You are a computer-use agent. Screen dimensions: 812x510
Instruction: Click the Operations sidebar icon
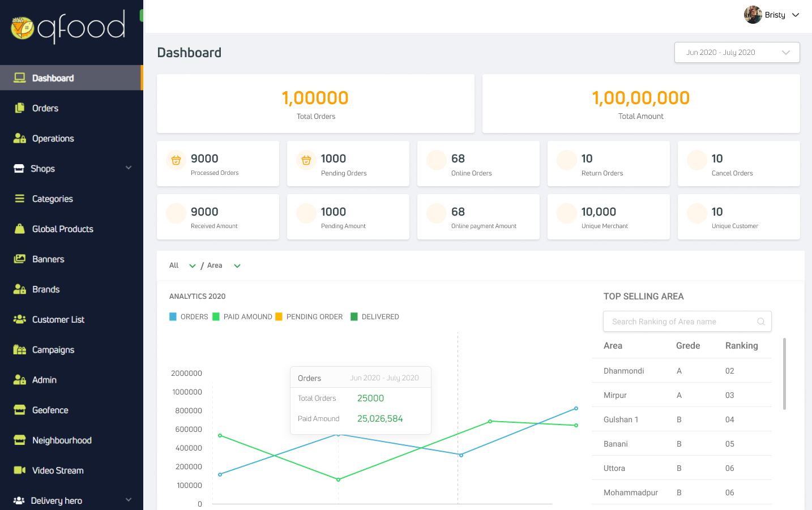20,138
